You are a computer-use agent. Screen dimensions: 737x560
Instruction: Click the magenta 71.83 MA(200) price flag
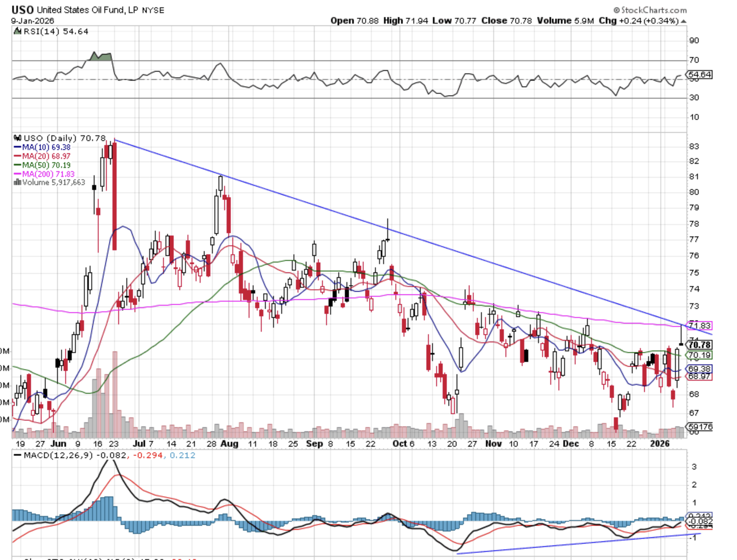699,326
